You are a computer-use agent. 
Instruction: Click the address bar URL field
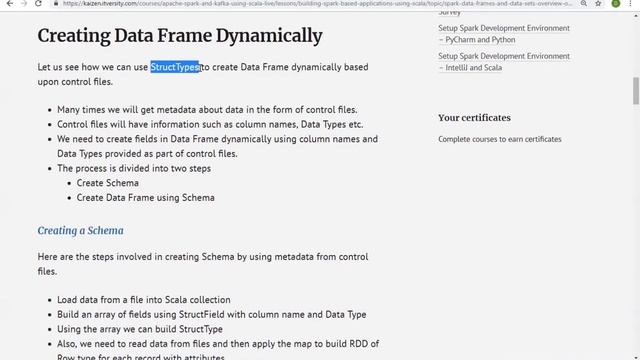[x=317, y=3]
